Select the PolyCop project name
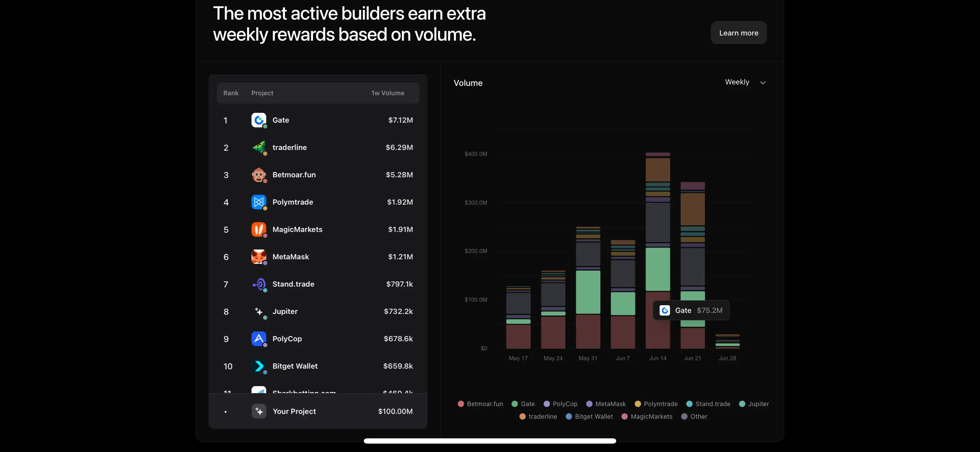 tap(287, 338)
